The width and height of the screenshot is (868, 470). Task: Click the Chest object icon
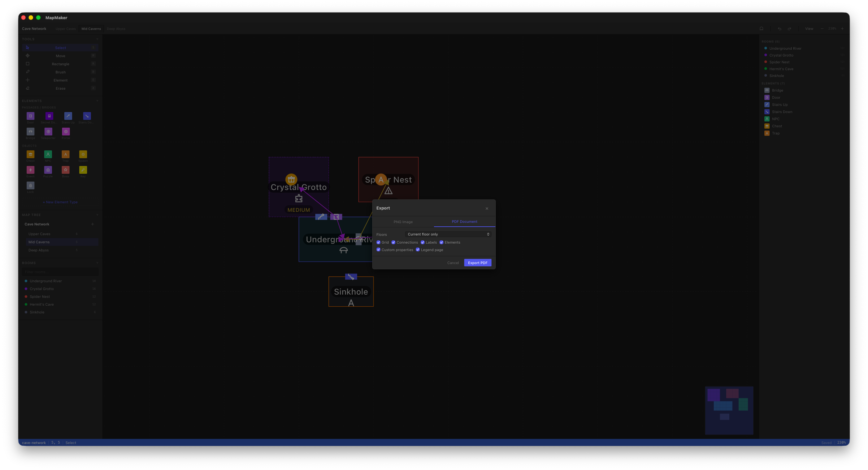(30, 154)
